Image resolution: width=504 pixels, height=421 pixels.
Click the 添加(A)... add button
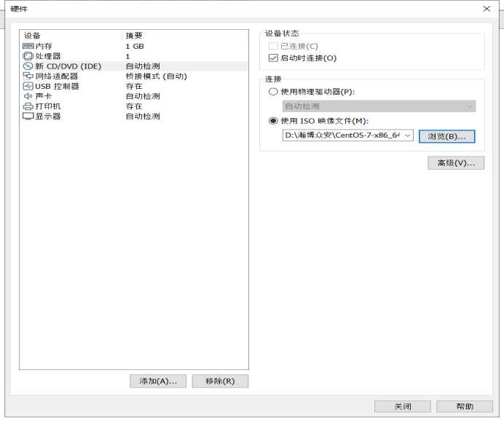(x=158, y=381)
